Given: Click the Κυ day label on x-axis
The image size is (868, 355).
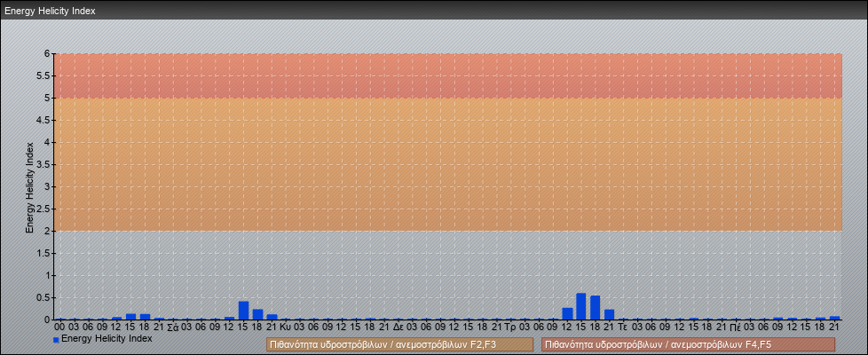Looking at the screenshot, I should coord(285,327).
